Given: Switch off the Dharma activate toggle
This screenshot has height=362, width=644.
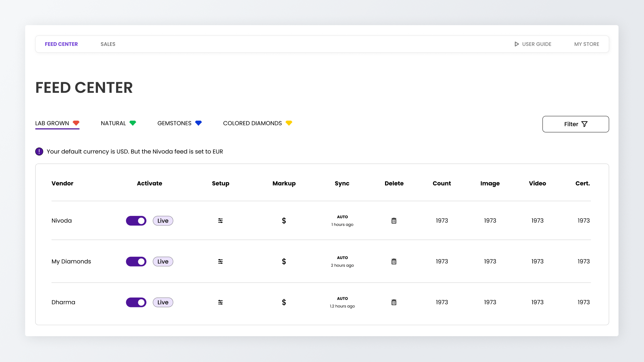Looking at the screenshot, I should point(136,302).
